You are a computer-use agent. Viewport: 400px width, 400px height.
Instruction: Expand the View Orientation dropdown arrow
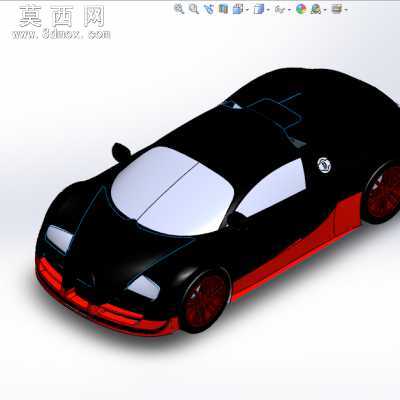pos(247,10)
